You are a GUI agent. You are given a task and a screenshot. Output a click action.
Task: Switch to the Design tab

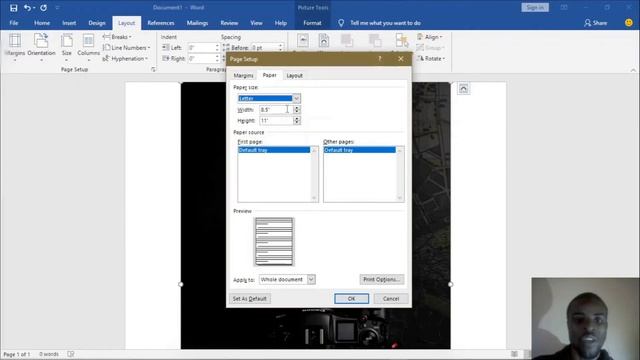coord(97,23)
